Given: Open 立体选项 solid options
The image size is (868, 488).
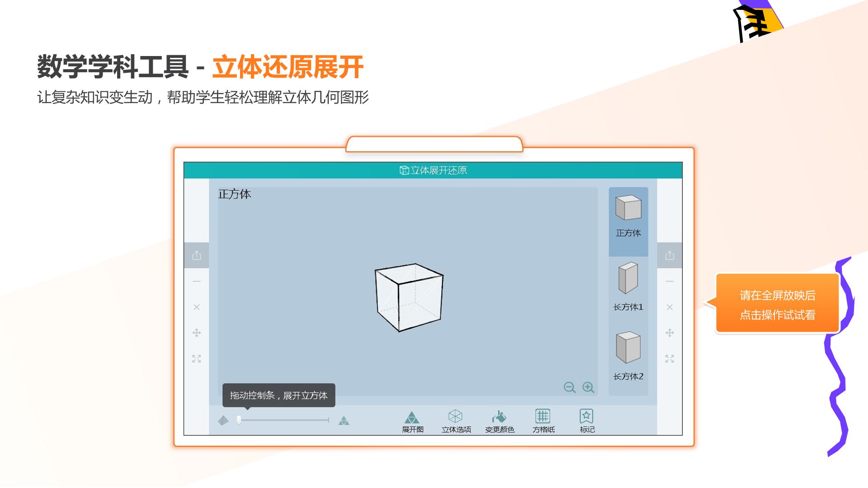Looking at the screenshot, I should [x=456, y=421].
